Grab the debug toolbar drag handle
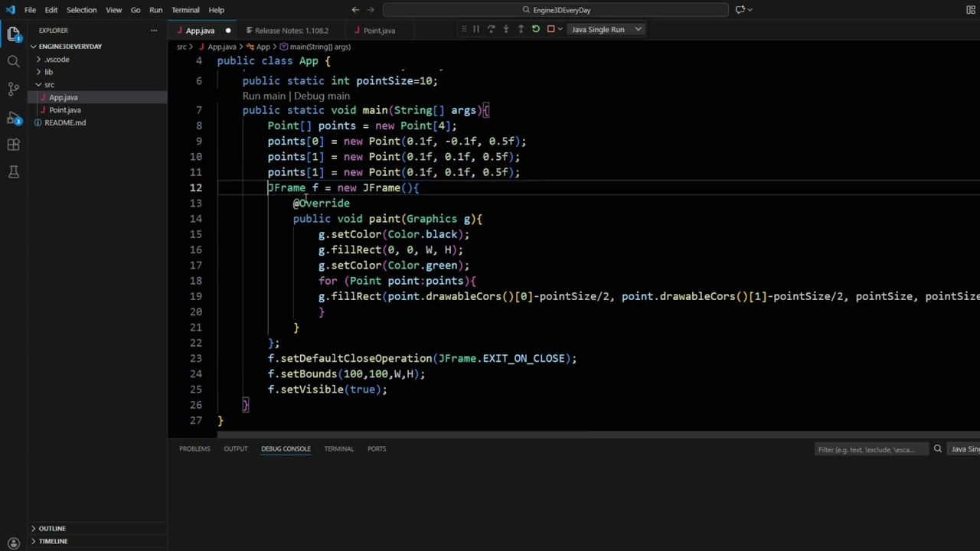 click(464, 29)
